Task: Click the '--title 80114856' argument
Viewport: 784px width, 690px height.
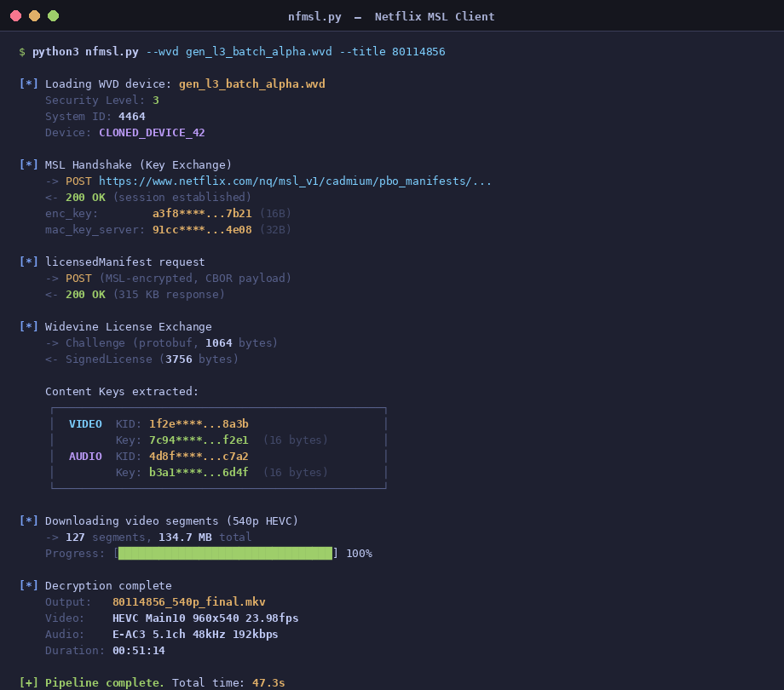Action: (392, 52)
